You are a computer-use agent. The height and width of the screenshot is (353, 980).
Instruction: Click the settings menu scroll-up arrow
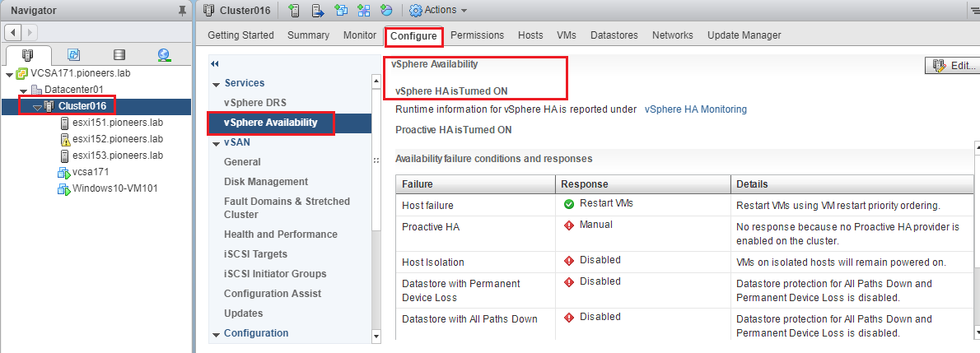[376, 80]
